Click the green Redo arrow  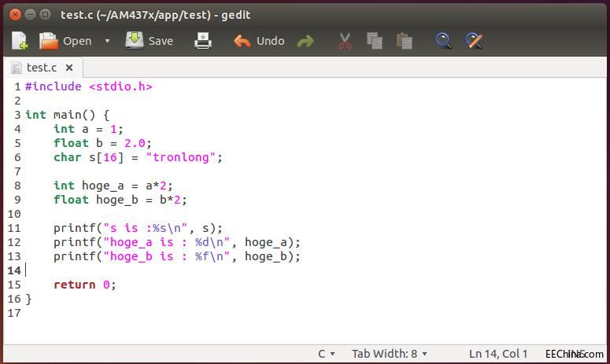305,41
